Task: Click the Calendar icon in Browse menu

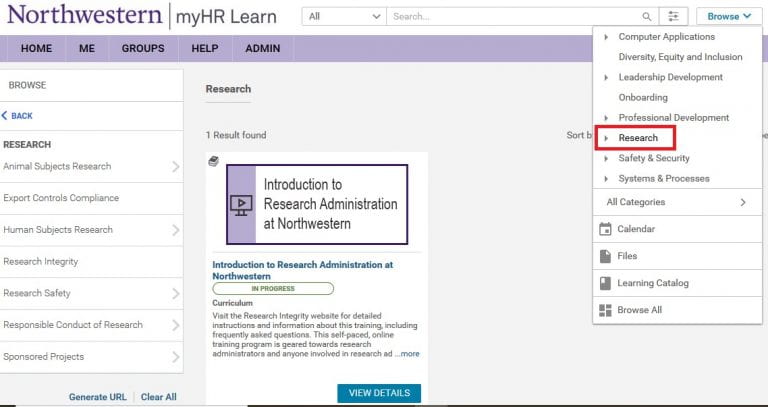Action: click(605, 229)
